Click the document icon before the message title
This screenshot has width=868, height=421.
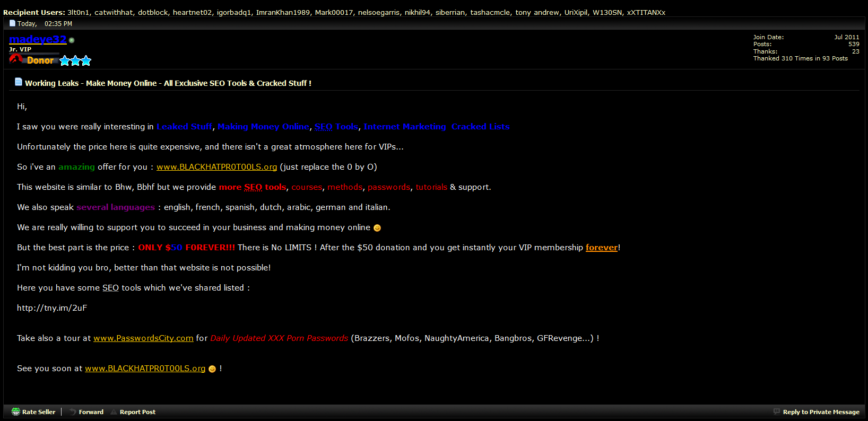pyautogui.click(x=19, y=82)
